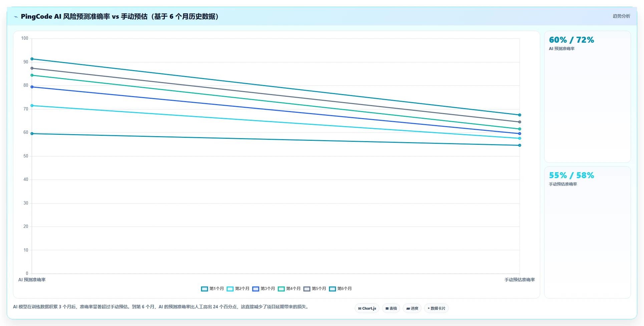Viewport: 644px width, 326px height.
Task: Click the top line's left point near 91
Action: pyautogui.click(x=32, y=59)
